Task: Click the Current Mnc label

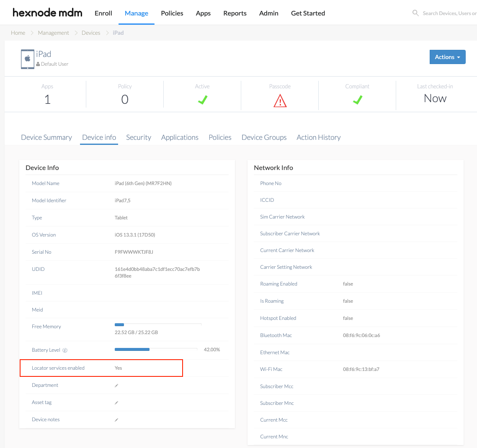Action: (274, 437)
